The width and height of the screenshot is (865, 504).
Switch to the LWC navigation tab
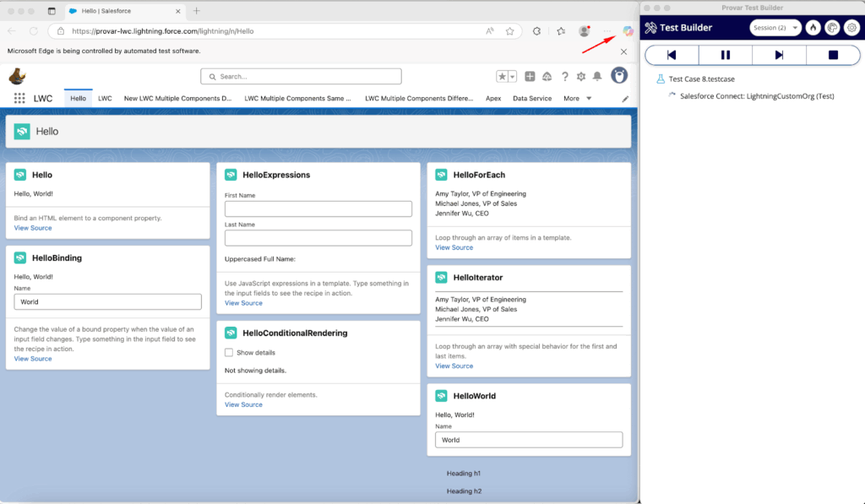coord(105,98)
